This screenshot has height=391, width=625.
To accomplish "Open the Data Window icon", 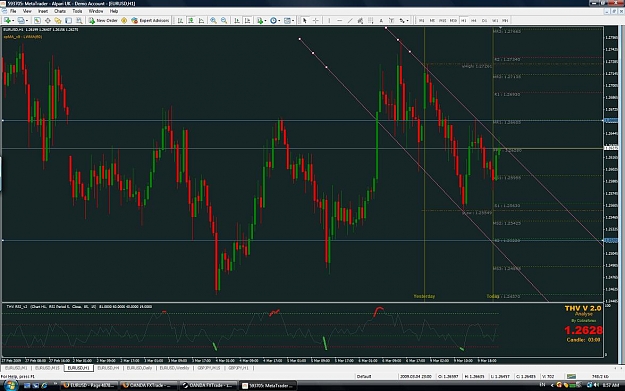I will click(x=47, y=20).
